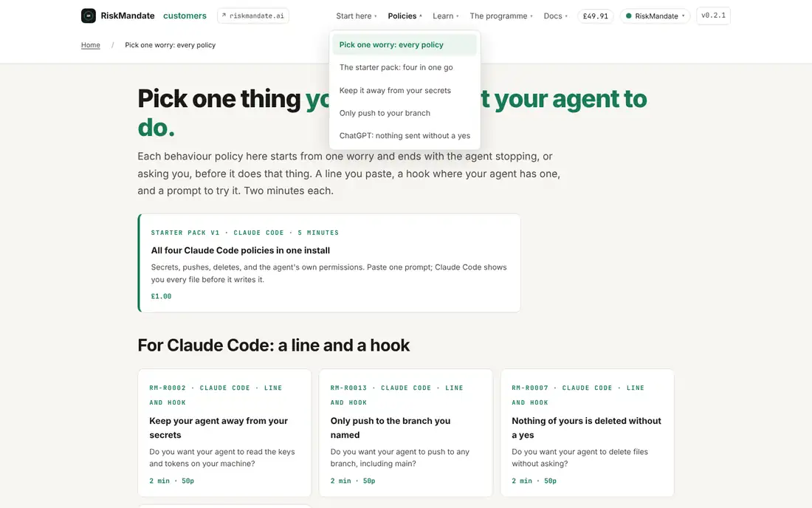Open 'All four Claude Code policies' starter card

click(x=329, y=263)
